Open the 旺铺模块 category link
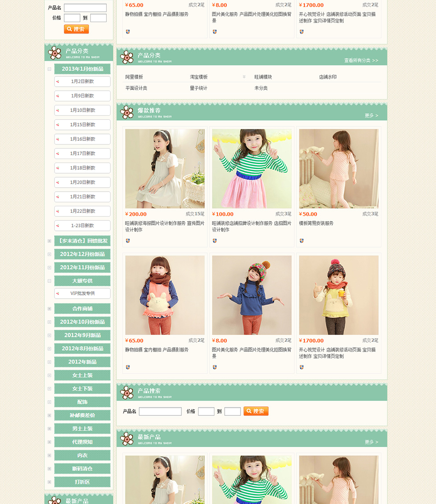 click(263, 77)
